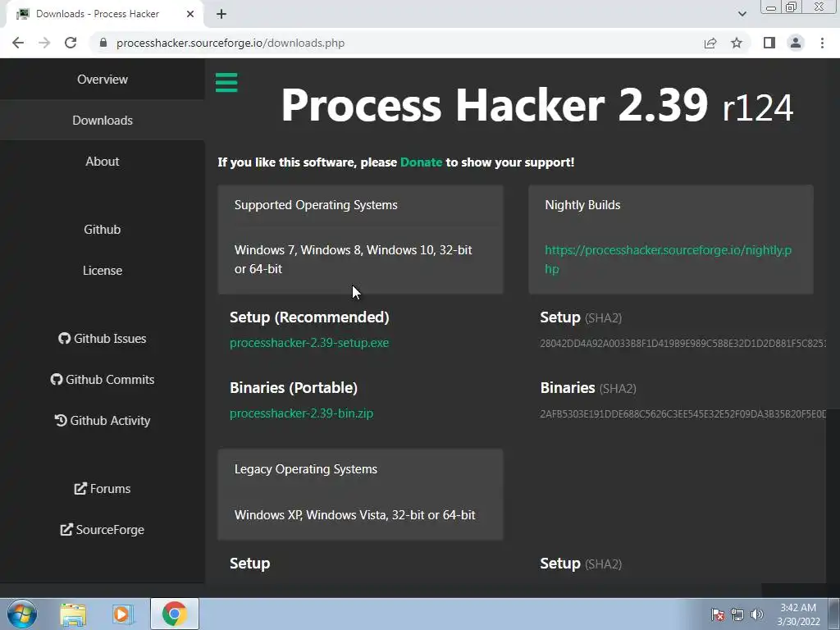Open Github Activity in sidebar
The width and height of the screenshot is (840, 630).
(103, 421)
